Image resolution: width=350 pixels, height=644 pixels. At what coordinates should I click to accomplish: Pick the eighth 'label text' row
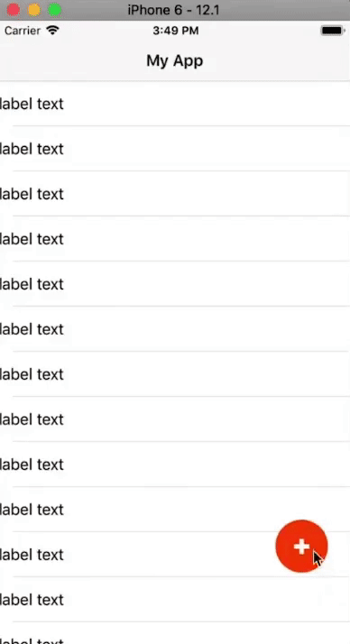click(x=175, y=419)
